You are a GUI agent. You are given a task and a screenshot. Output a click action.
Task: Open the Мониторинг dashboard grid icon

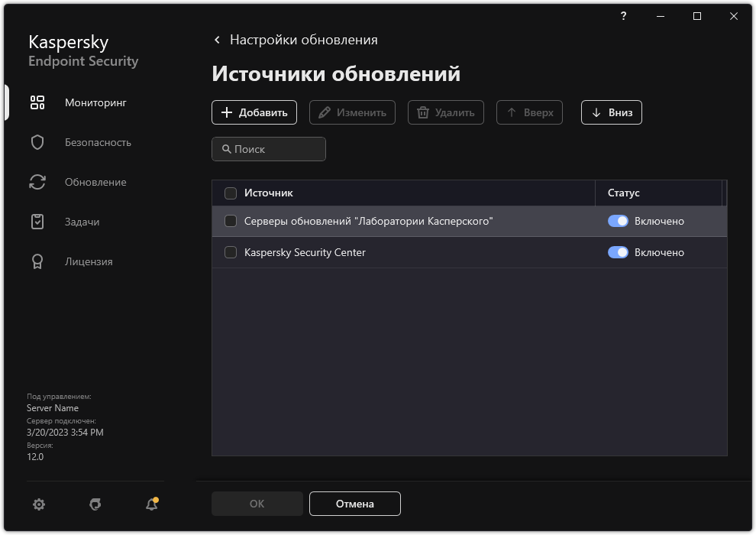click(x=37, y=102)
